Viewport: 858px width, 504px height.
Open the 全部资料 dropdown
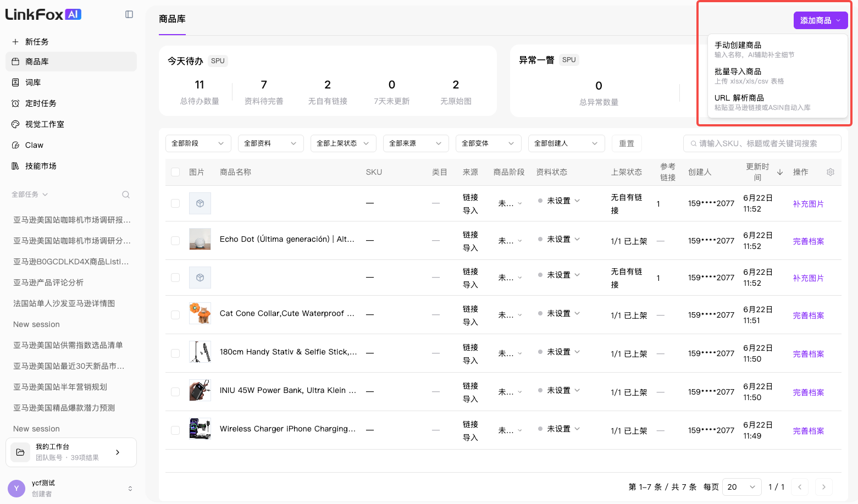(x=271, y=143)
